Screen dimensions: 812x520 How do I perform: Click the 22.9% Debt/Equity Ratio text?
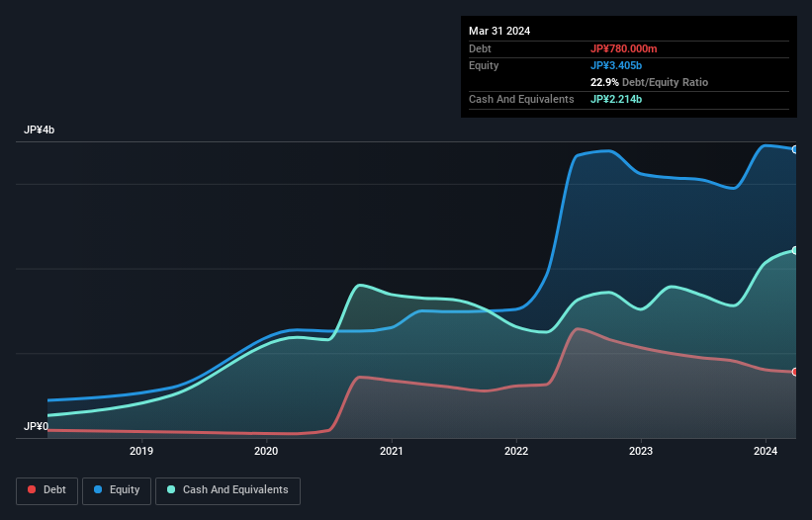(650, 82)
